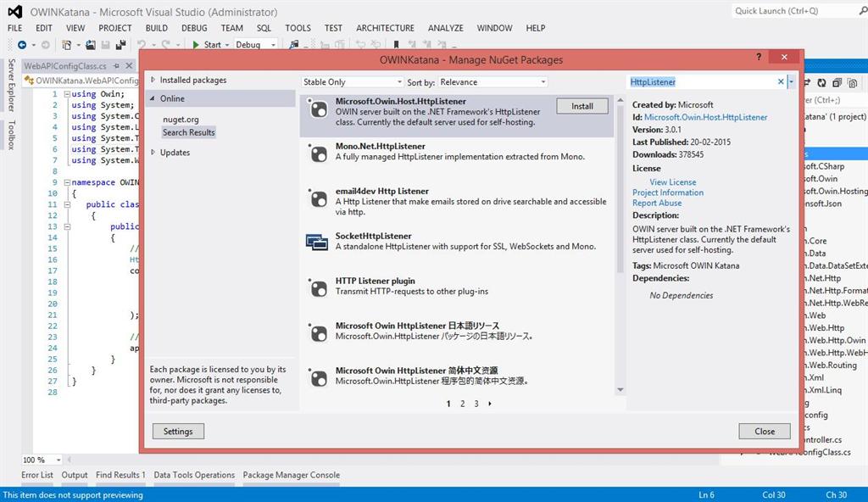Click the Navigate Backward arrow icon

click(21, 45)
